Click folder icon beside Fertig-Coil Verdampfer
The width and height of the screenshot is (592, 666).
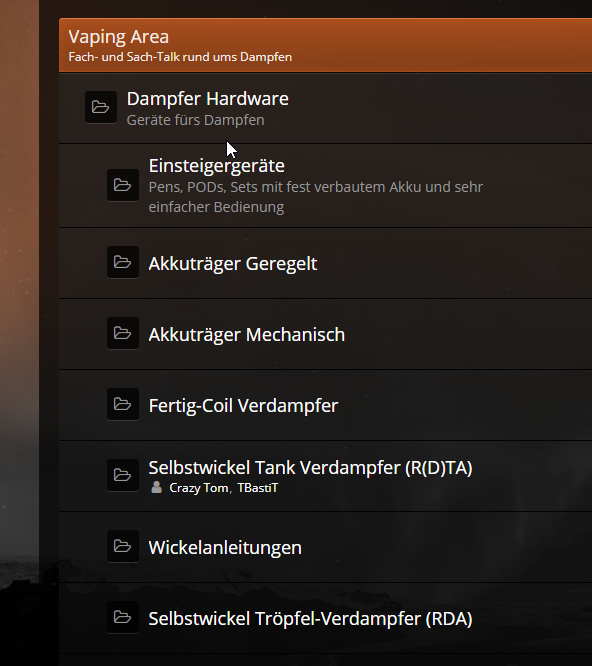click(x=123, y=404)
